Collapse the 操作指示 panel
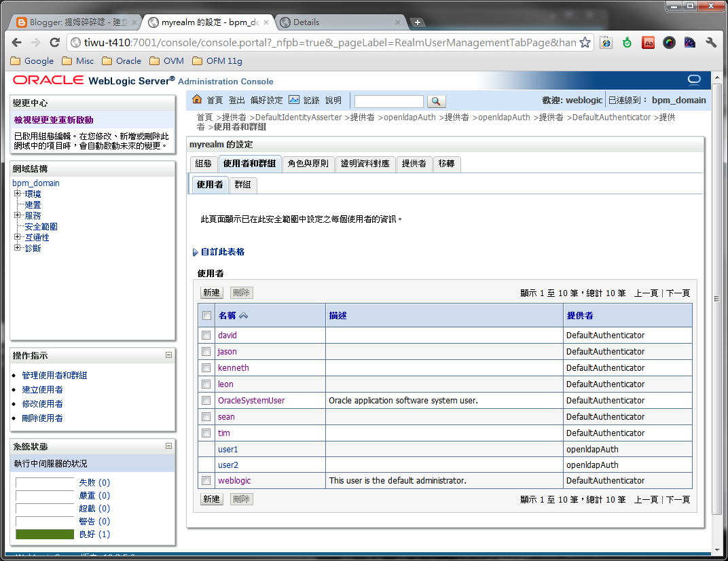 (x=168, y=355)
